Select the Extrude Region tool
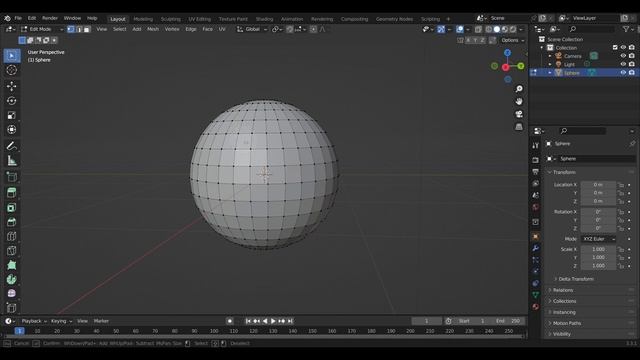Viewport: 640px width, 360px height. 12,193
